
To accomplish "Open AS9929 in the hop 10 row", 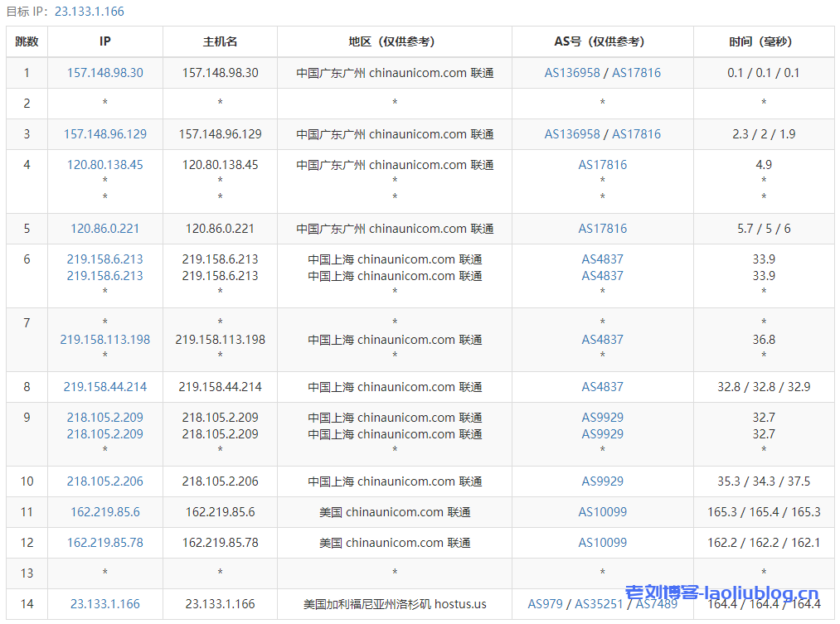I will pyautogui.click(x=603, y=481).
